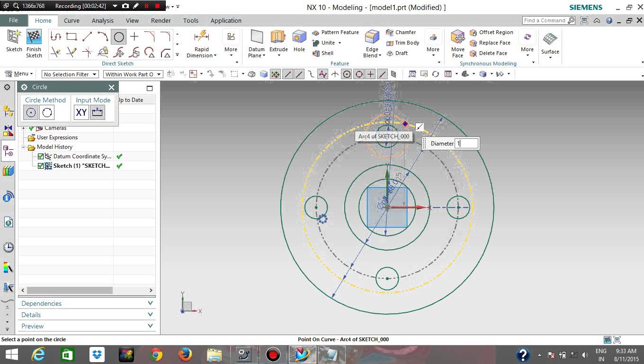Select the Datum Plane tool

(256, 42)
